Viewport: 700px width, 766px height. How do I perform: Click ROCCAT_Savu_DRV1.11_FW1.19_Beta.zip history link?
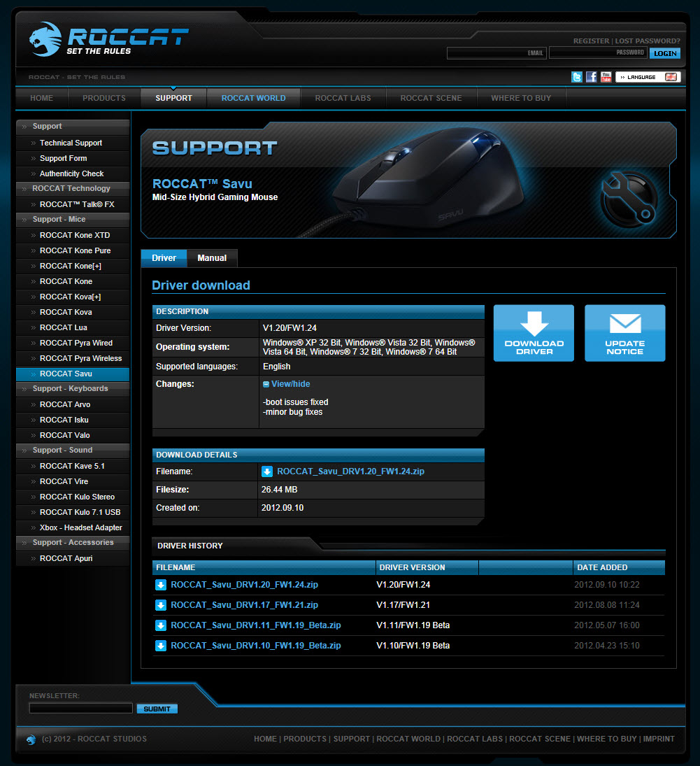[255, 625]
